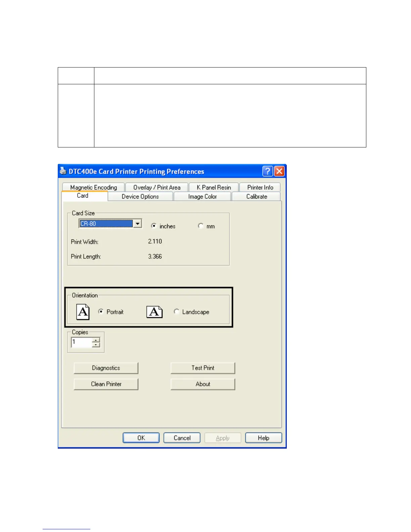411x532 pixels.
Task: Go to the Device Options tab
Action: pos(140,196)
